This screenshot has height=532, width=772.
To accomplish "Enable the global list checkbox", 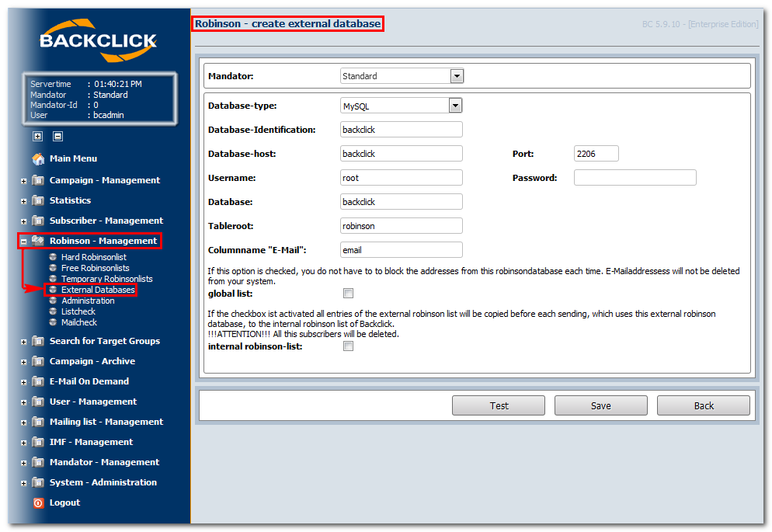I will [348, 294].
